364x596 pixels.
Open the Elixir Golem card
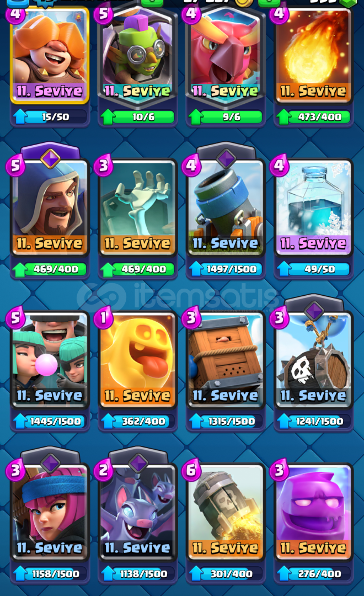click(x=313, y=512)
